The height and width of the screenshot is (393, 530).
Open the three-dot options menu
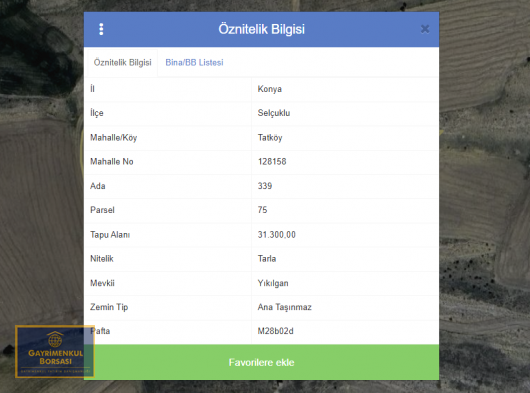click(101, 29)
